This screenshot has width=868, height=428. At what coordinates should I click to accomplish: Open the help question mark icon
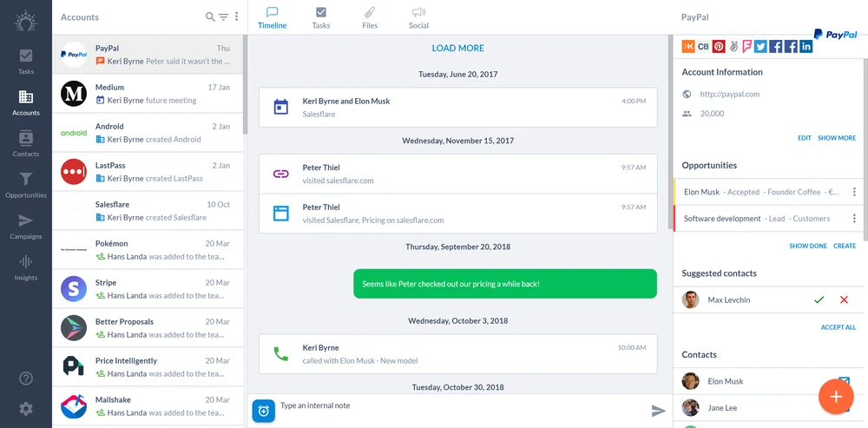click(x=25, y=379)
